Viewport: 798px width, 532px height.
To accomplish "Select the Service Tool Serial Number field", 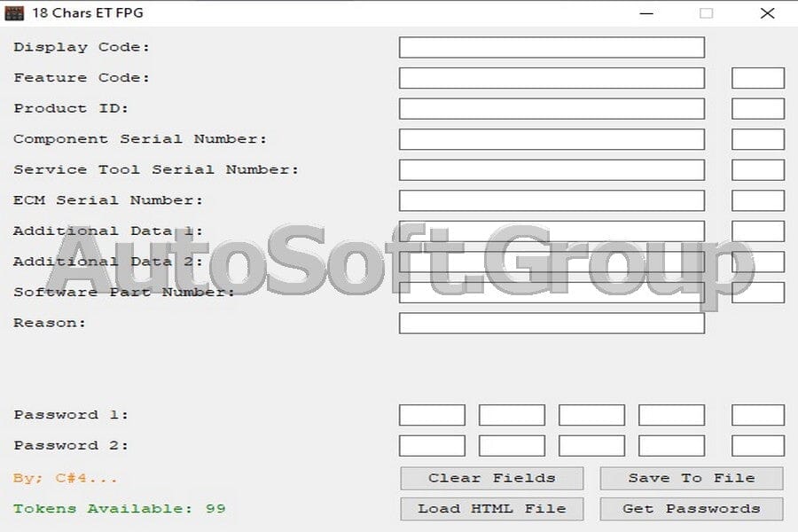I will [552, 169].
